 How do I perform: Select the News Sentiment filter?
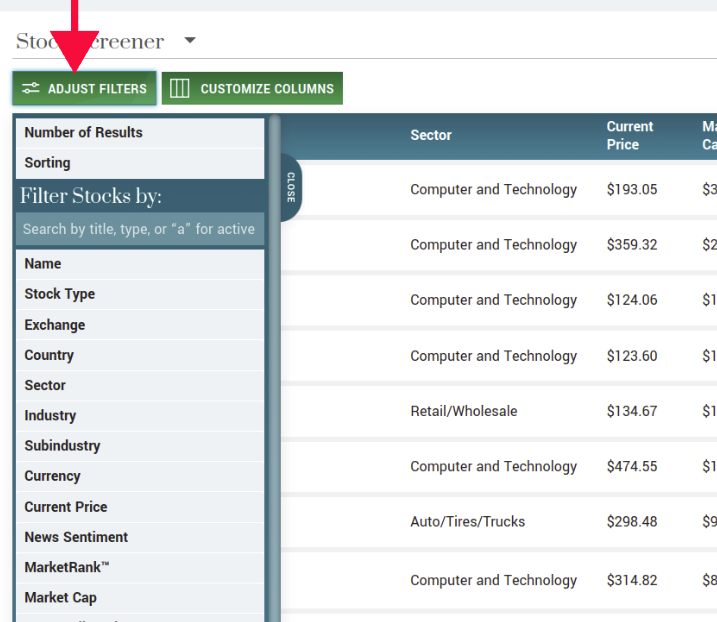point(76,537)
